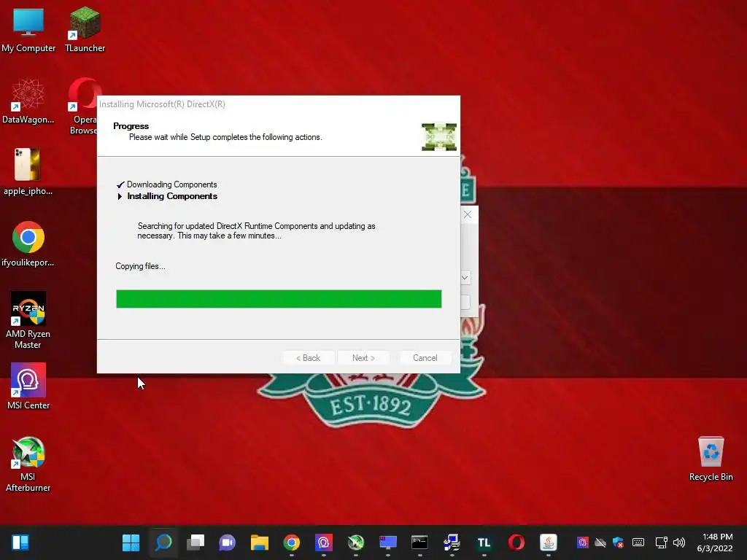Open My Computer desktop icon
Viewport: 747px width, 560px height.
tap(28, 29)
